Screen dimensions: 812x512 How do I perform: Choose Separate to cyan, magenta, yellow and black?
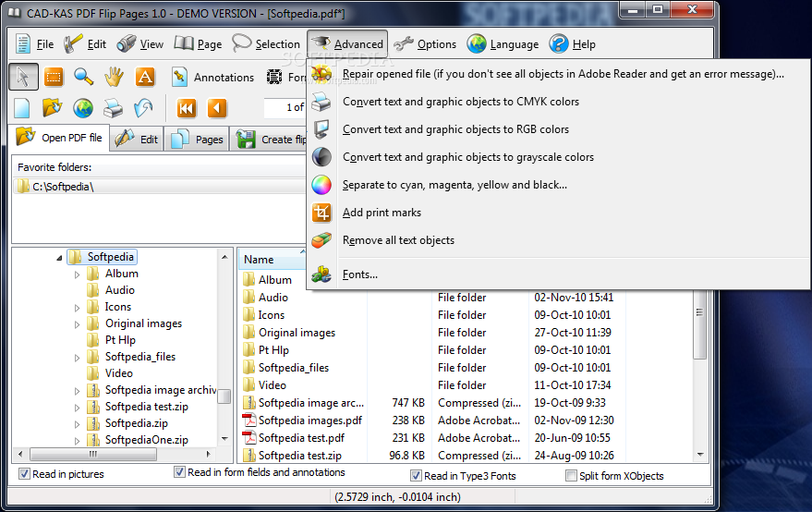point(454,185)
